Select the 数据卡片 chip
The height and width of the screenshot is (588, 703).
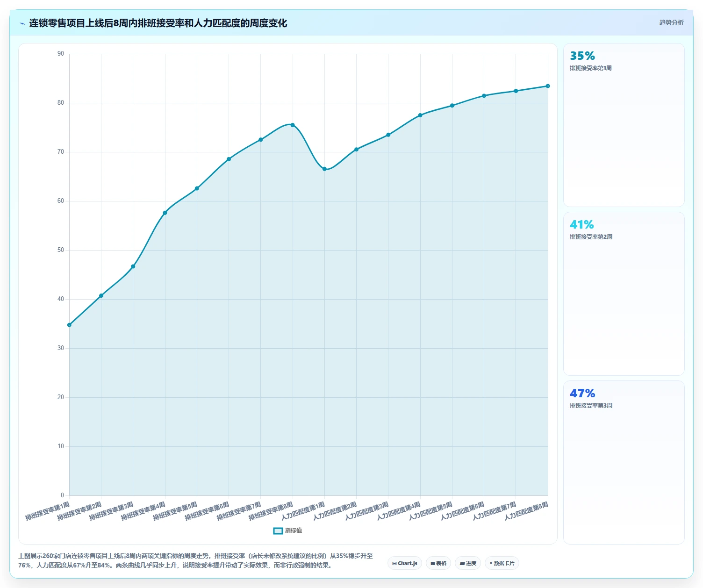coord(502,563)
